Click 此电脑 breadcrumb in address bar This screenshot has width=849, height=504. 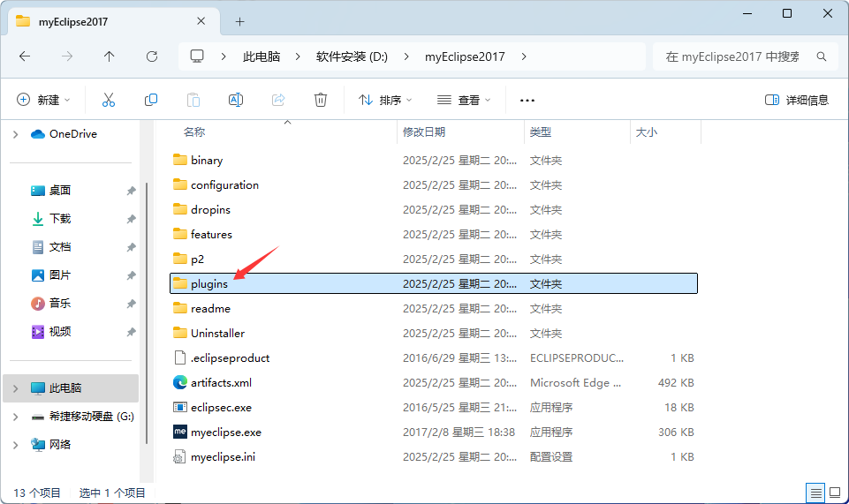click(262, 56)
